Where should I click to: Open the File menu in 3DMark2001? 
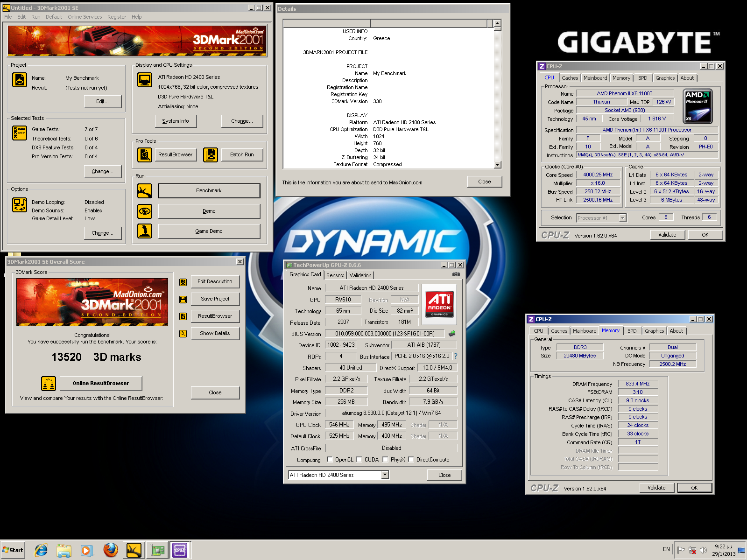[x=8, y=17]
